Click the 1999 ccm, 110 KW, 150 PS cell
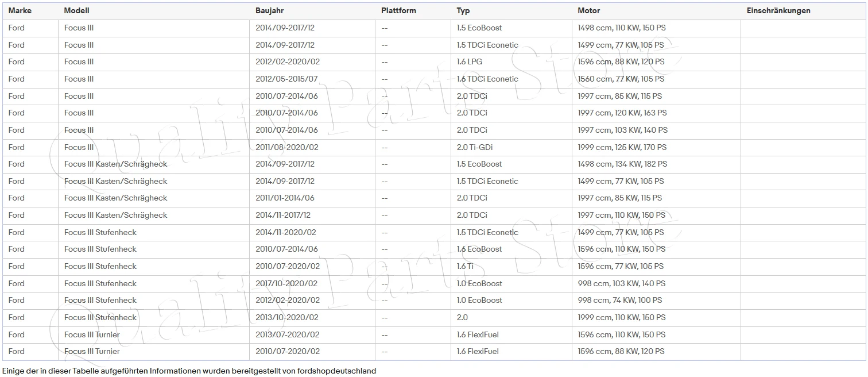The width and height of the screenshot is (868, 377). tap(656, 318)
